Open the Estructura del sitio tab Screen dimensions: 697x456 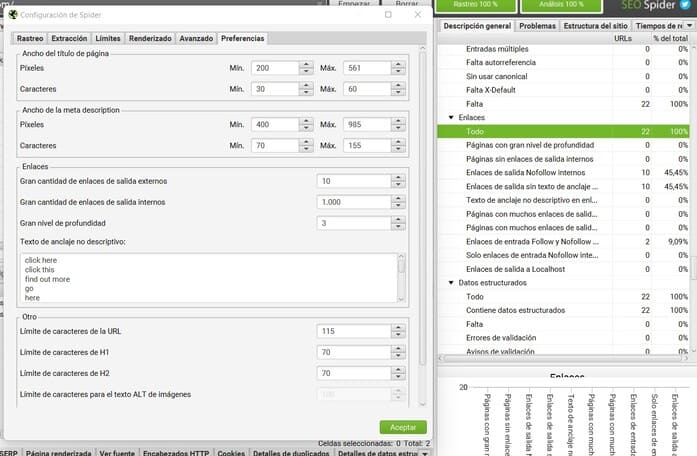(x=595, y=26)
